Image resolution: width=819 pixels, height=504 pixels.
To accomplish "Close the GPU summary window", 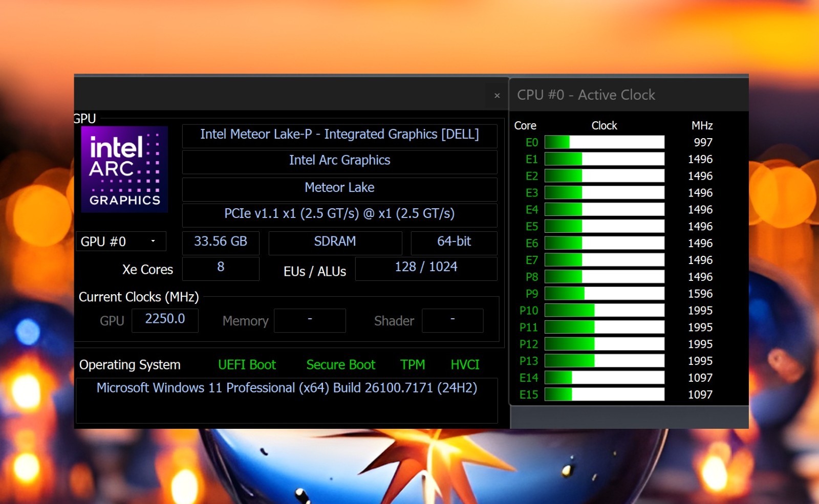I will (497, 96).
